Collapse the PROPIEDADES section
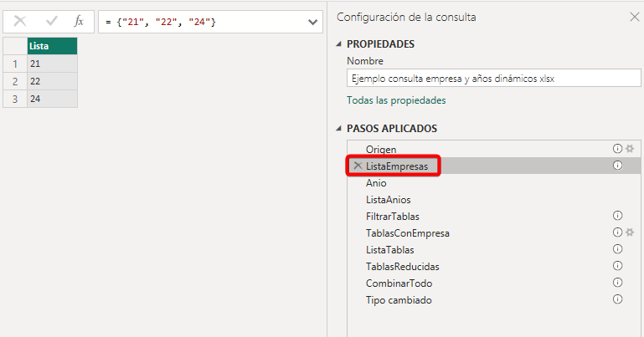 pos(338,44)
